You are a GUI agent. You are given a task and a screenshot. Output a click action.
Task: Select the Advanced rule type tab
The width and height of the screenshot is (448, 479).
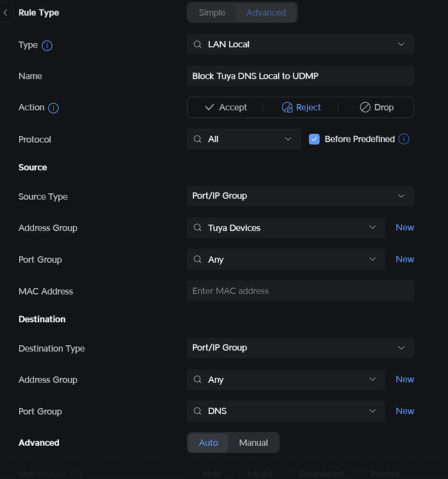tap(266, 13)
